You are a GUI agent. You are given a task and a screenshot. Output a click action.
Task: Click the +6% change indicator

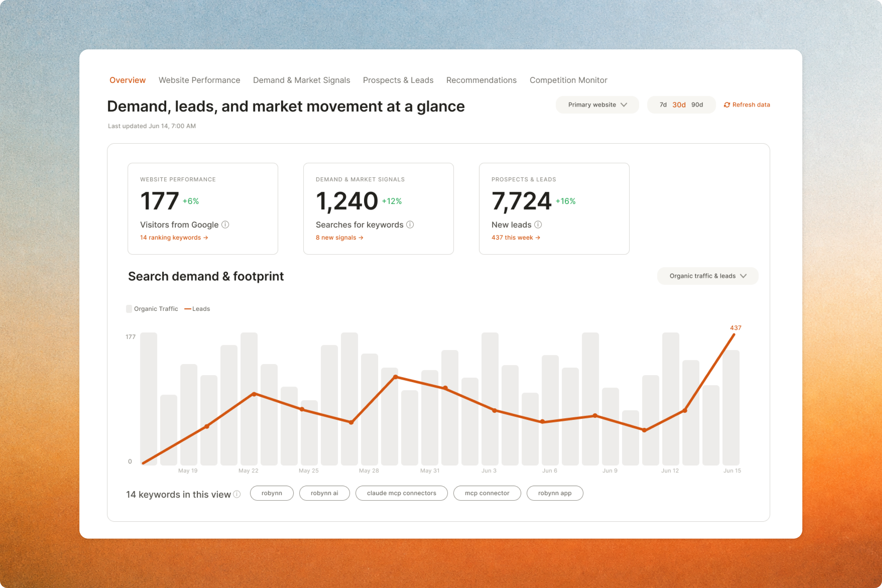[x=191, y=201]
